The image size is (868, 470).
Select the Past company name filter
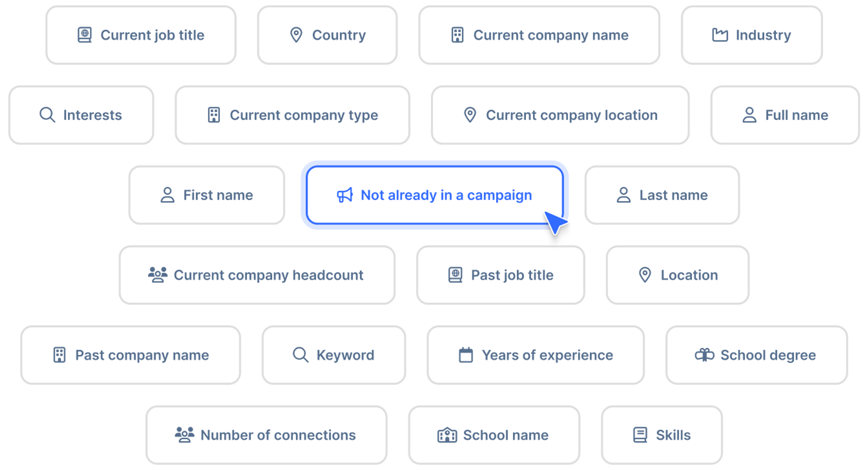(x=131, y=355)
